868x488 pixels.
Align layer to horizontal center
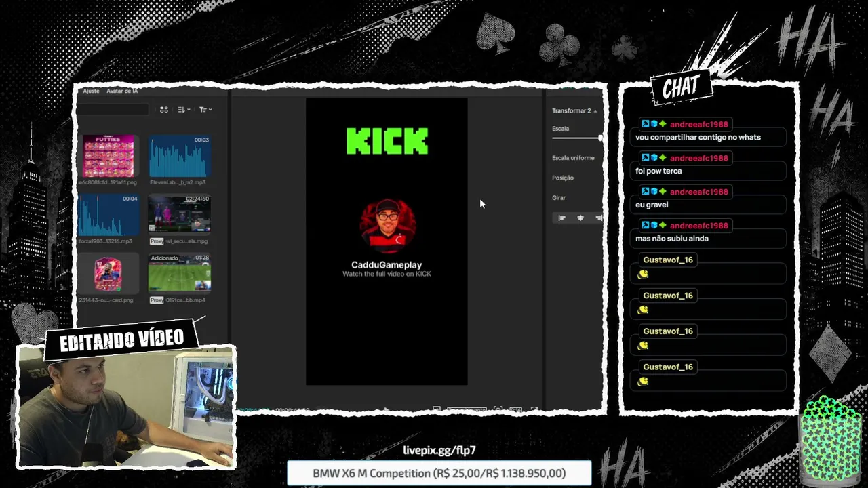coord(580,218)
